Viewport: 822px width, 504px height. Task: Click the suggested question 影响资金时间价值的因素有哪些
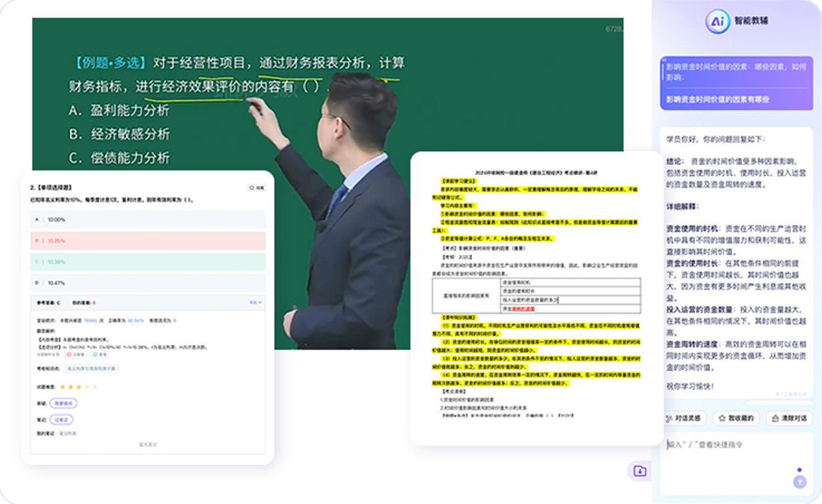click(x=717, y=99)
